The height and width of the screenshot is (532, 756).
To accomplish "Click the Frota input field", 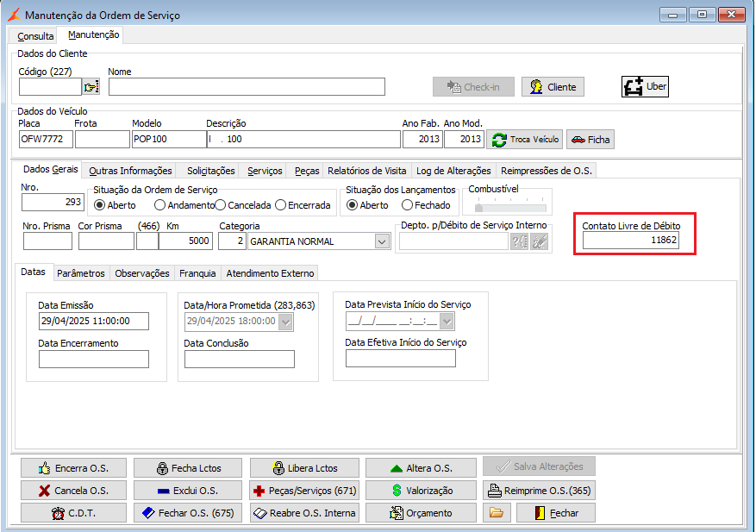I will coord(103,140).
